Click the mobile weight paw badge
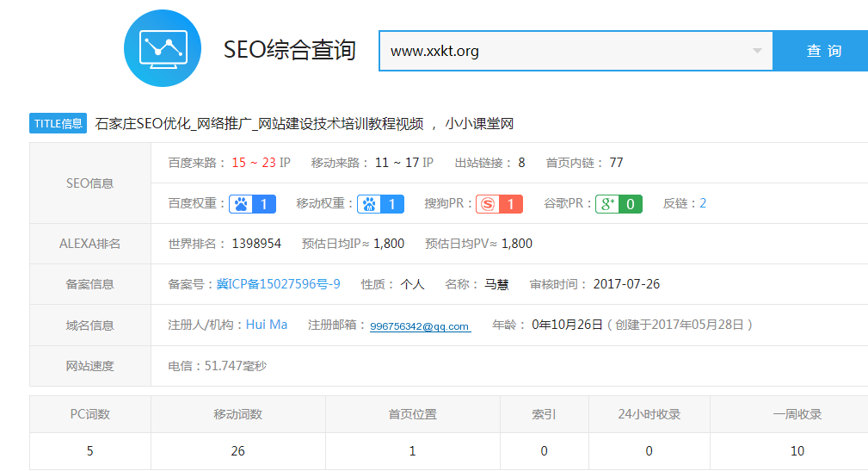This screenshot has width=868, height=471. [380, 204]
